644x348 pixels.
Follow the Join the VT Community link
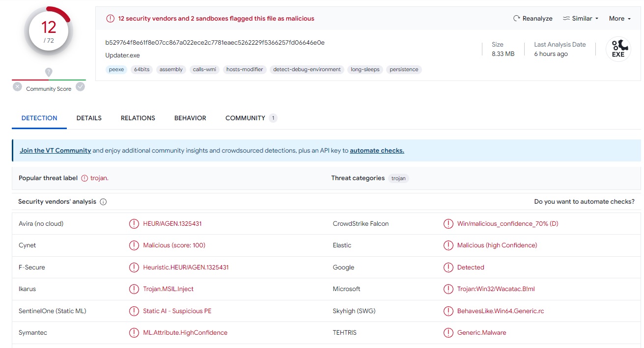click(56, 151)
